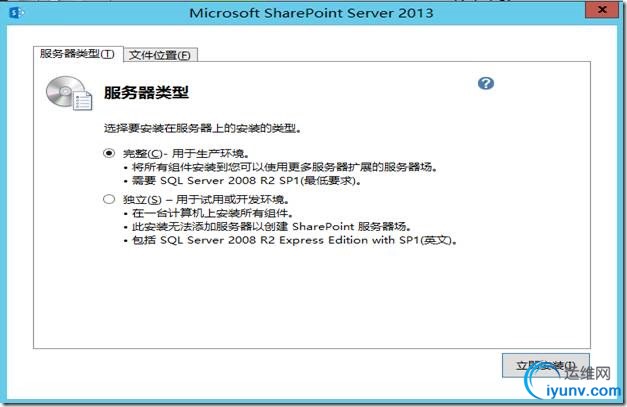This screenshot has height=407, width=627.
Task: Switch to the 文件位置(F) tab
Action: pyautogui.click(x=160, y=55)
